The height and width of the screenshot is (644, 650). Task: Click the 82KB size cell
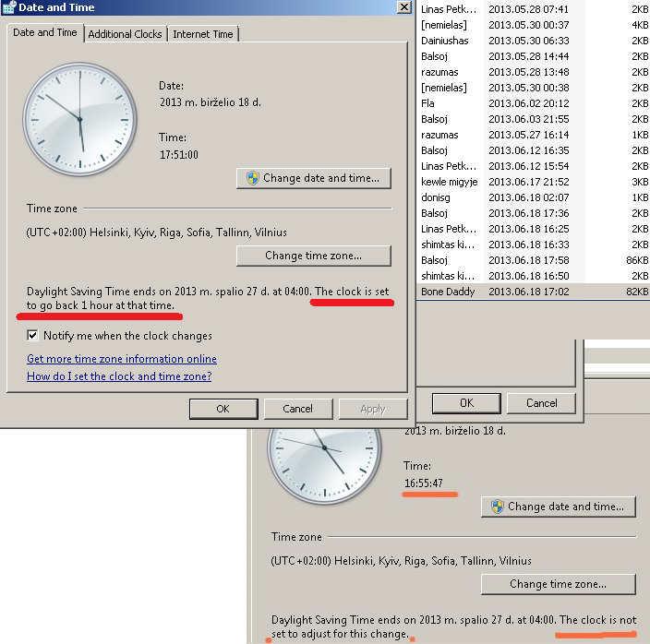pyautogui.click(x=637, y=292)
